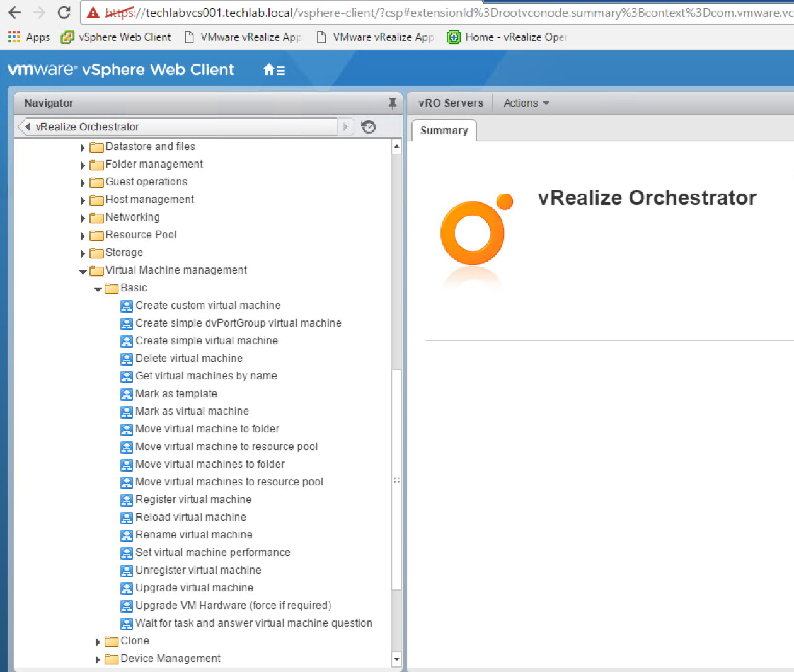
Task: Click the navigator panel splitter handle
Action: click(x=396, y=480)
